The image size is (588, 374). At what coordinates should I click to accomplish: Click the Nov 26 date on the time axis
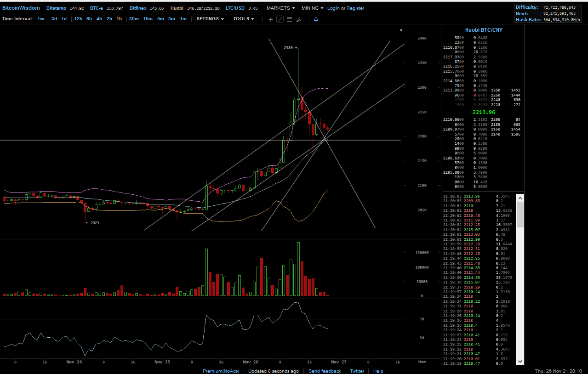click(x=250, y=362)
